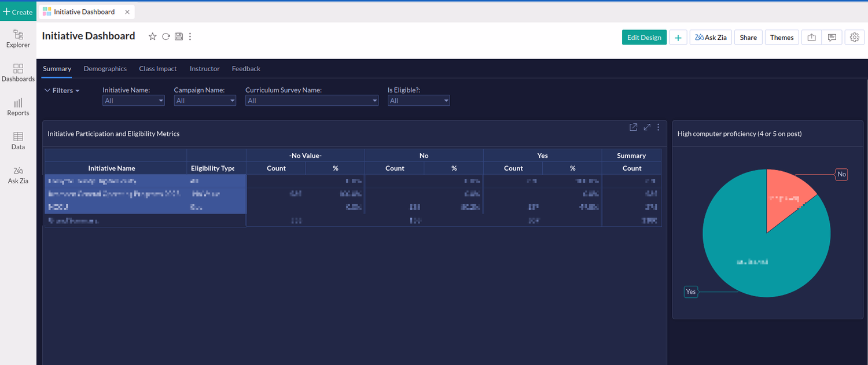Save the dashboard using the save icon
The width and height of the screenshot is (868, 365).
point(178,36)
